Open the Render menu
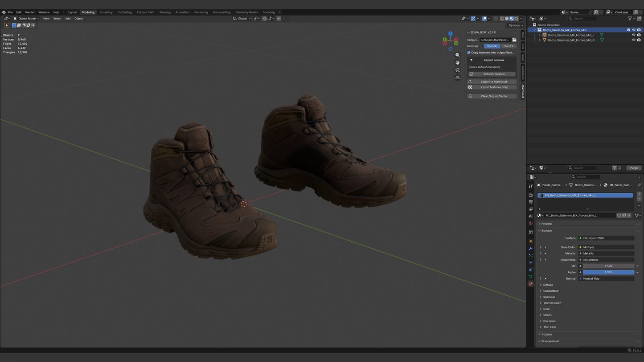644x362 pixels. 30,12
